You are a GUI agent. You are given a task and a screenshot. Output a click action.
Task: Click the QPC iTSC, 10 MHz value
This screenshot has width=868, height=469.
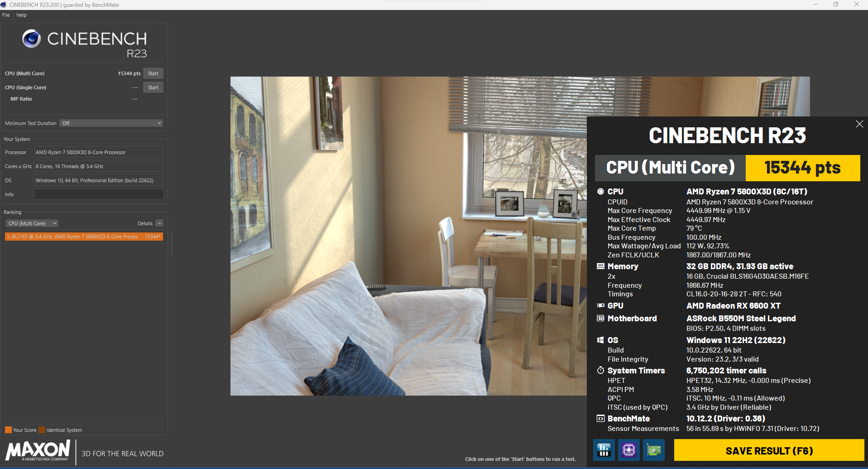click(735, 398)
